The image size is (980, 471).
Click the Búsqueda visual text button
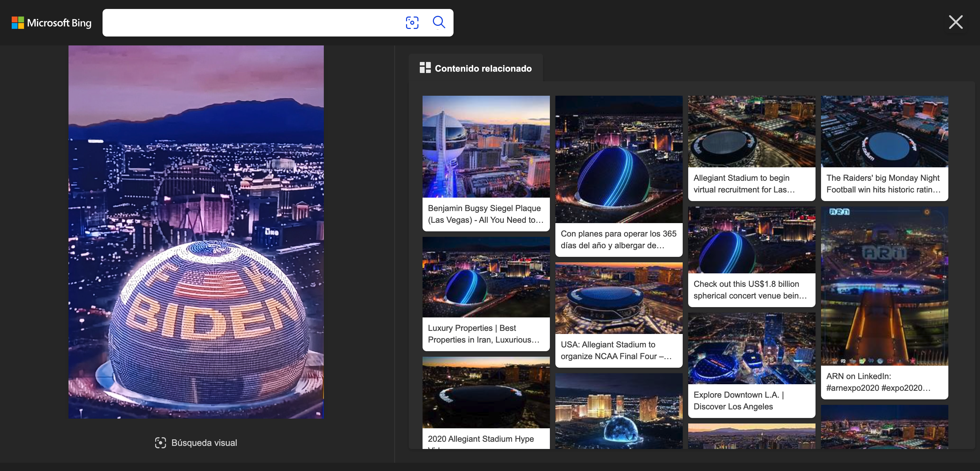coord(204,442)
